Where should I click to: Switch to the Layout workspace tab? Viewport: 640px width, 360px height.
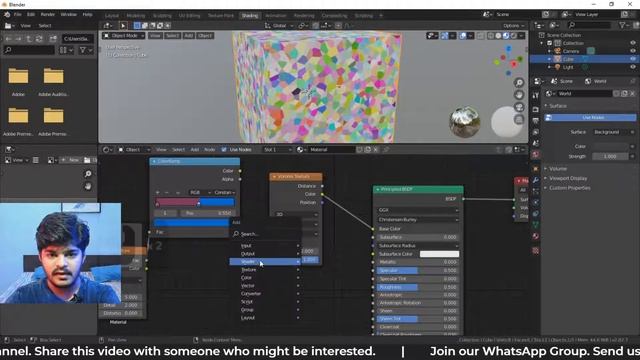point(112,16)
